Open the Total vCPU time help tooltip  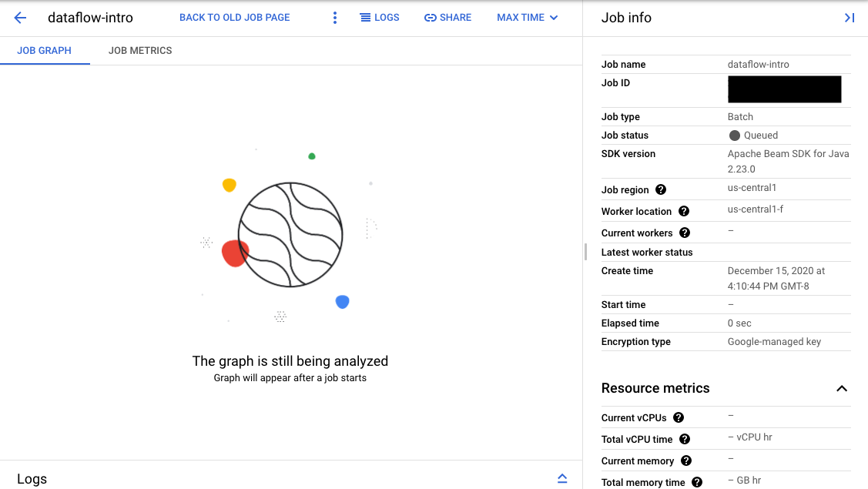coord(684,439)
